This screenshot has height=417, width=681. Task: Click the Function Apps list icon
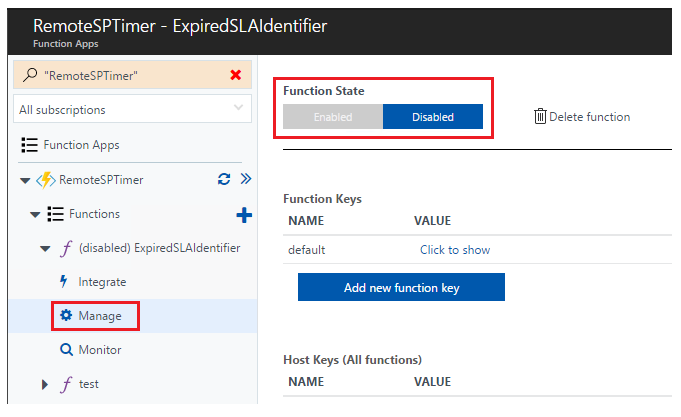[30, 145]
